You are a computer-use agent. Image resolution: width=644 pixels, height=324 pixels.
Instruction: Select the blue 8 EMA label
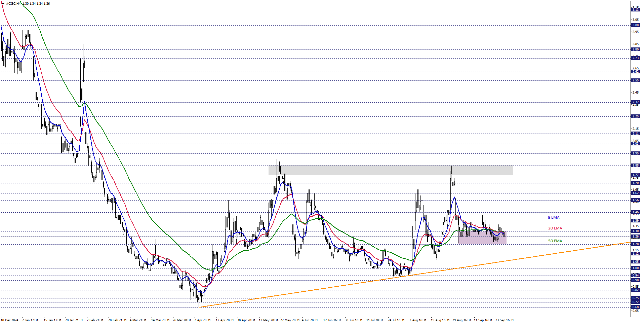[x=554, y=217]
